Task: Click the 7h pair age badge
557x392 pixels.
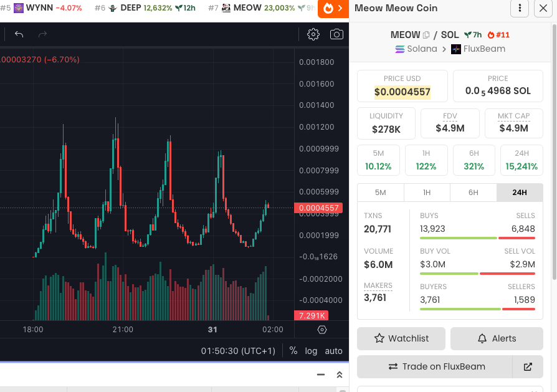Action: pyautogui.click(x=473, y=35)
